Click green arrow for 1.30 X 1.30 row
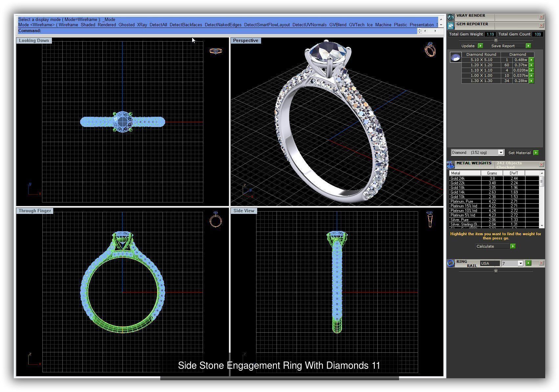Image resolution: width=559 pixels, height=392 pixels. pos(531,81)
